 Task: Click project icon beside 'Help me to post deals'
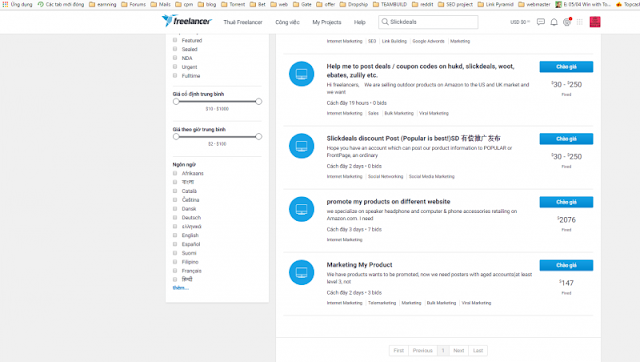[301, 74]
